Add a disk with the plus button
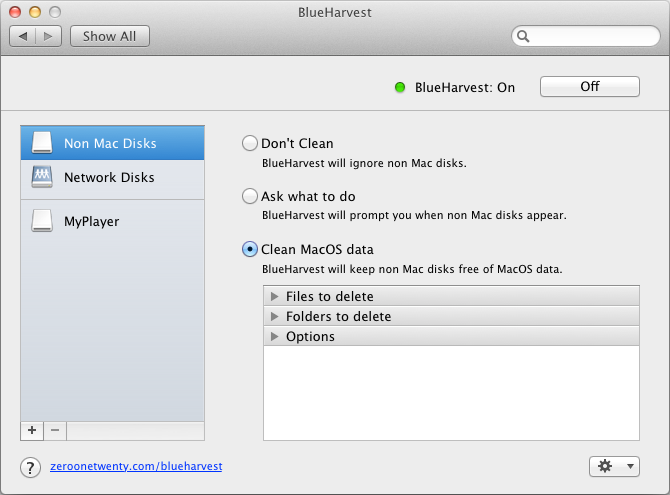Screen dimensions: 670x495 (x=32, y=430)
